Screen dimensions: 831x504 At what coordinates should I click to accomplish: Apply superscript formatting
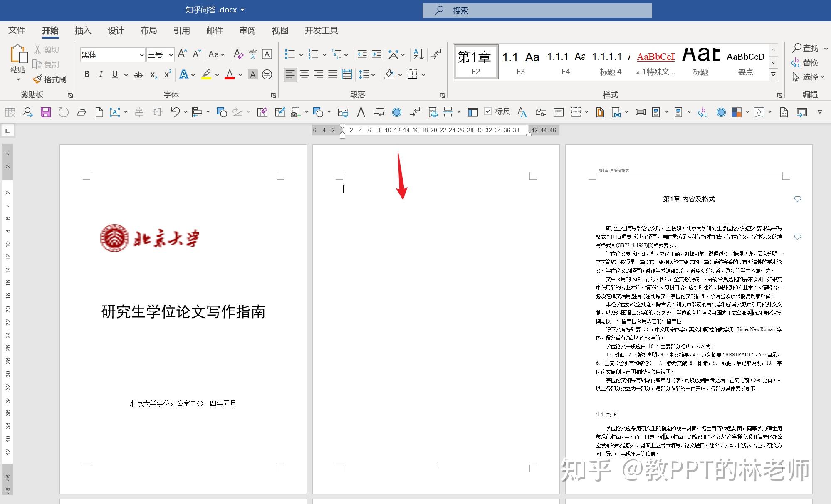[168, 74]
